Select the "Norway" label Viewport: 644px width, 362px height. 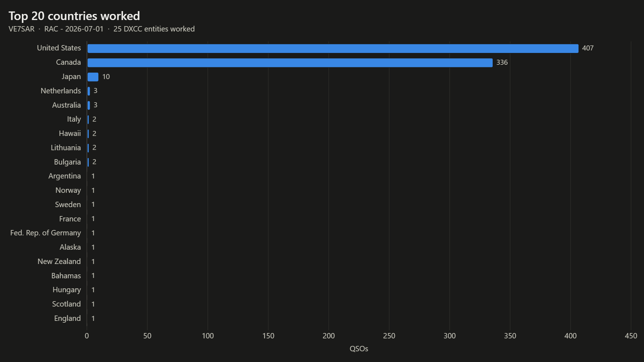tap(68, 190)
